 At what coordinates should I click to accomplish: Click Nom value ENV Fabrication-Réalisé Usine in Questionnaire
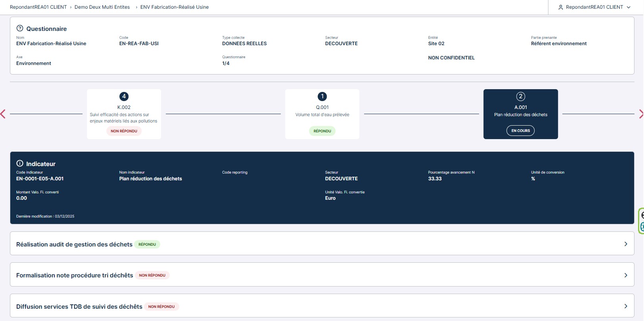pyautogui.click(x=51, y=44)
